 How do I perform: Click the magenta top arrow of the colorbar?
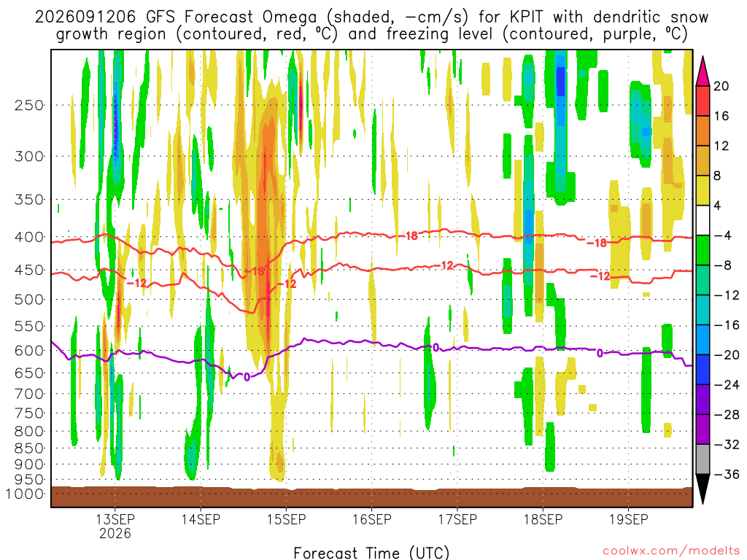coord(703,71)
